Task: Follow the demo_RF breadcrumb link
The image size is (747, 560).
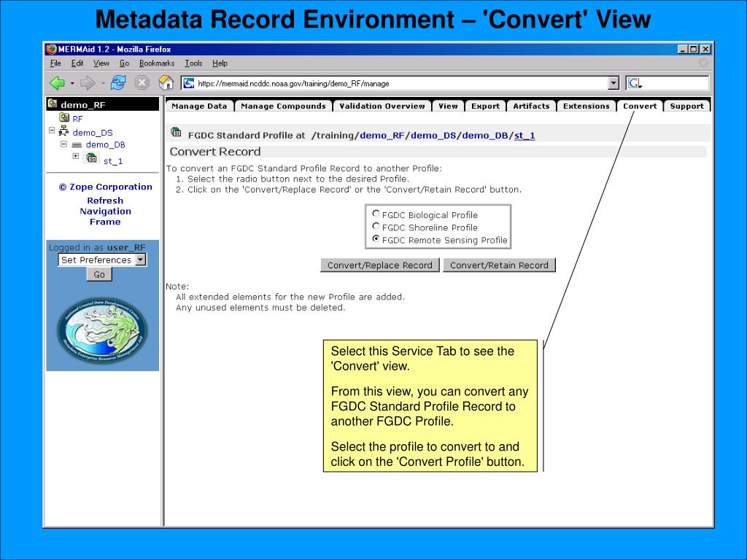Action: 382,135
